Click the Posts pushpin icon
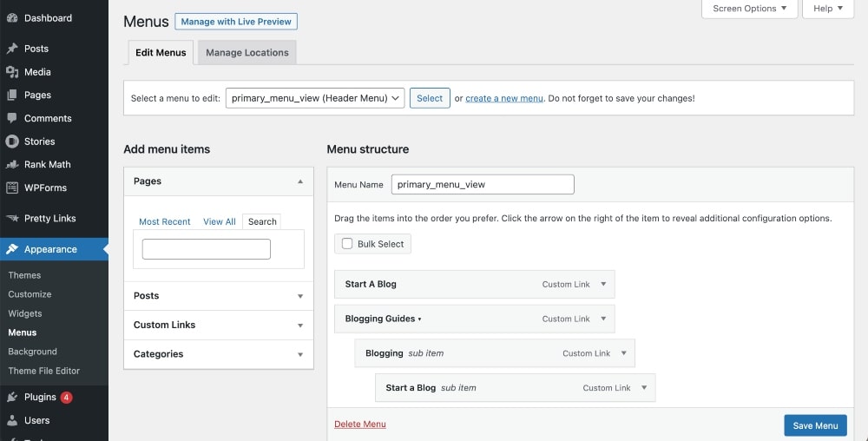The image size is (868, 441). click(x=12, y=49)
